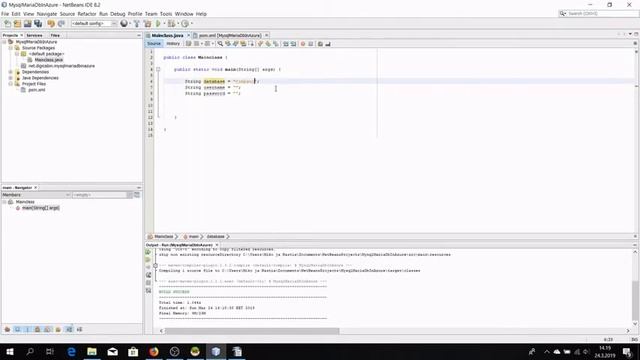Toggle Fully Qualified Names in Navigator

click(x=58, y=329)
